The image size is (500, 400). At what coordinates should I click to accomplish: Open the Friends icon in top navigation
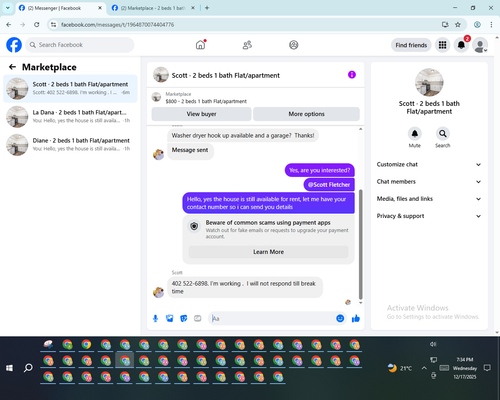[x=247, y=45]
